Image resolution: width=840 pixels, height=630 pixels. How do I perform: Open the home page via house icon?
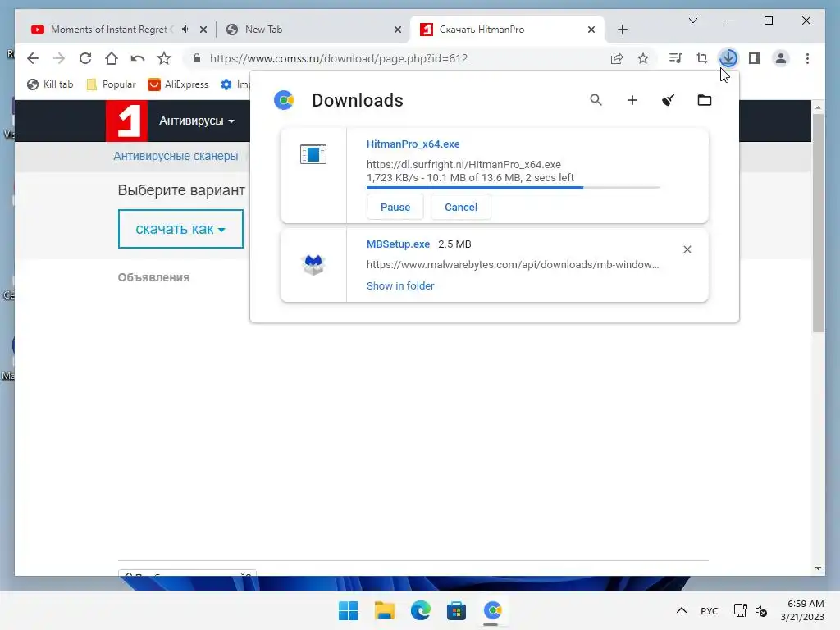pos(112,58)
